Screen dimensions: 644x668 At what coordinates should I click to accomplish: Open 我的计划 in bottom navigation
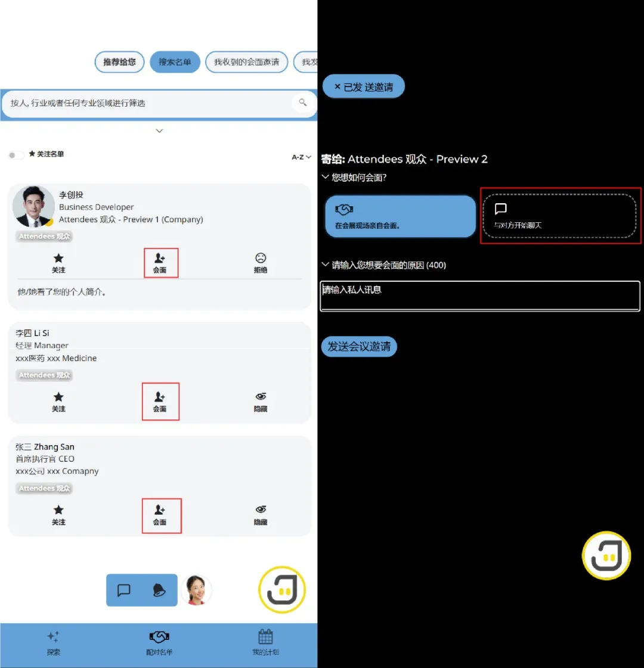265,641
